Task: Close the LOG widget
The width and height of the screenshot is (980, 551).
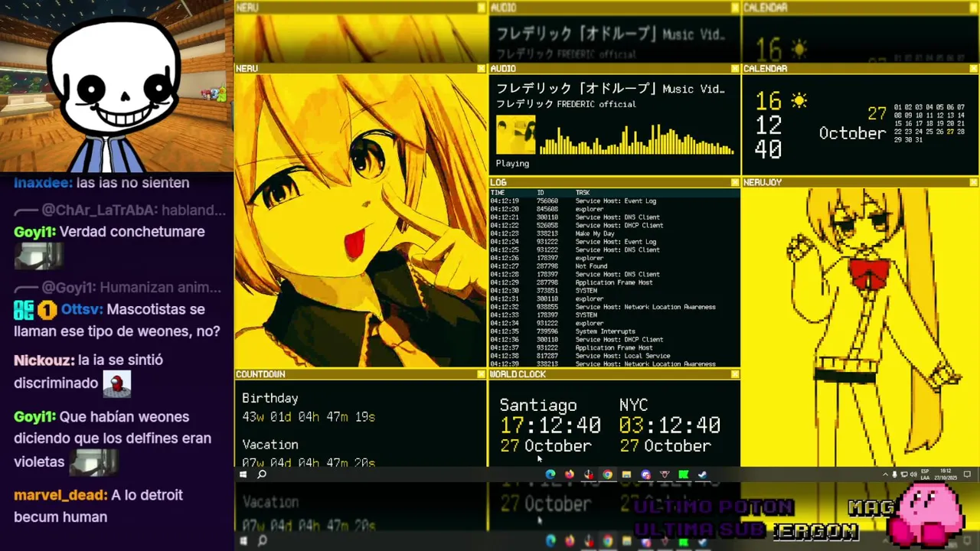Action: pos(735,183)
